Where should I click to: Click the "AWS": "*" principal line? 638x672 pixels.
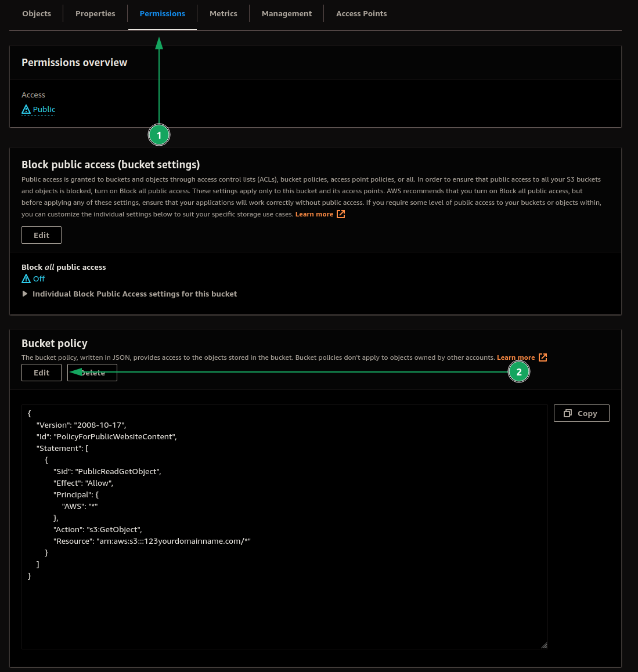click(x=80, y=506)
